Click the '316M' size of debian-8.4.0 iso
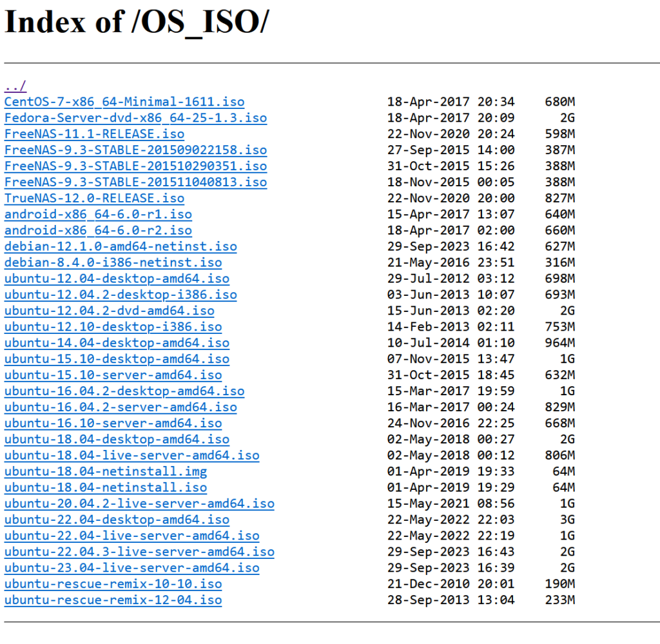660x644 pixels. (560, 262)
